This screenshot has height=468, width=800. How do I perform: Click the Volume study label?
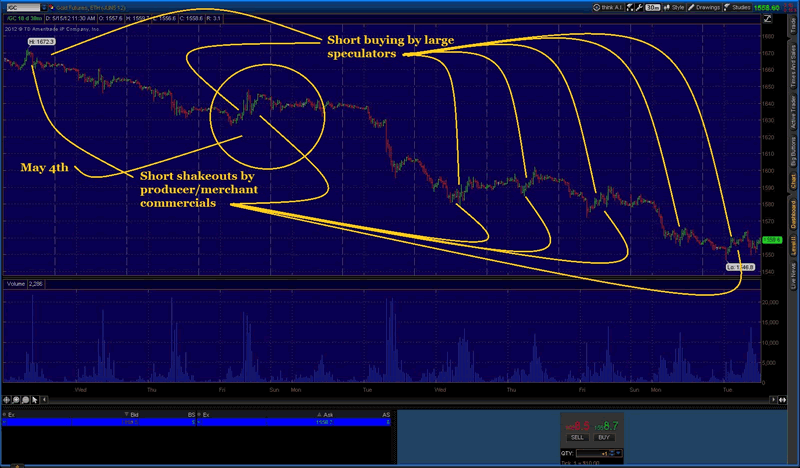click(x=16, y=284)
